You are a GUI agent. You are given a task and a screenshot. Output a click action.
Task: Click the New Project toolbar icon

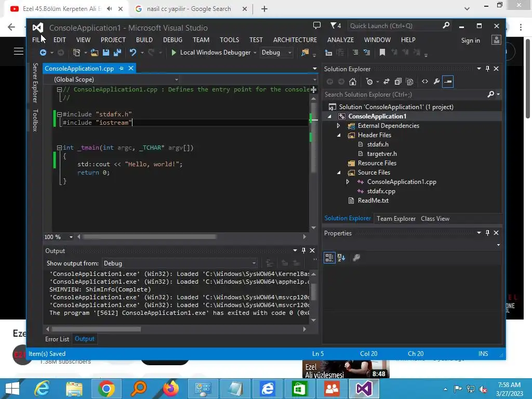(x=77, y=52)
